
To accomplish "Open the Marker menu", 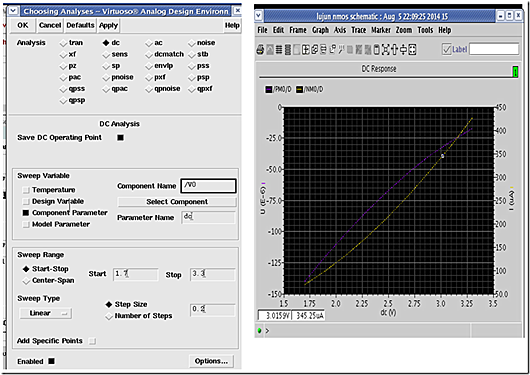I will [x=381, y=30].
